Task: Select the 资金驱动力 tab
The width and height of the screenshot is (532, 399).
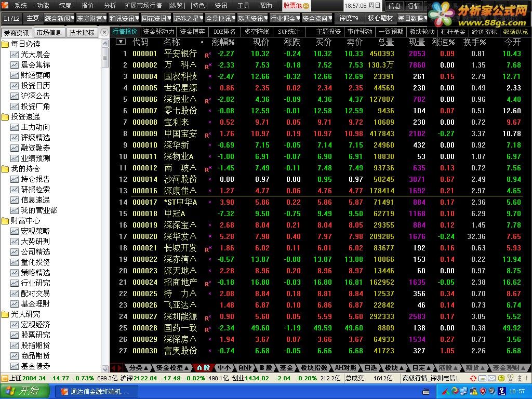Action: pyautogui.click(x=158, y=32)
